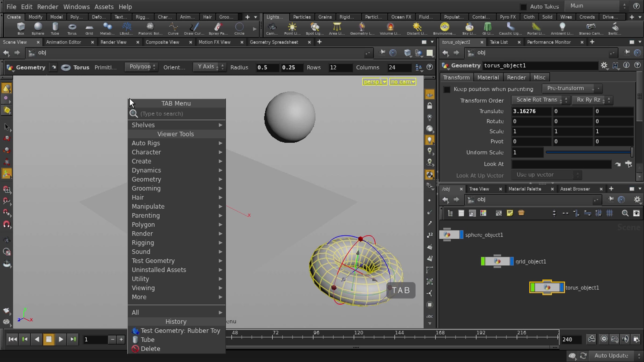Jump to the first frame
644x362 pixels.
point(12,339)
